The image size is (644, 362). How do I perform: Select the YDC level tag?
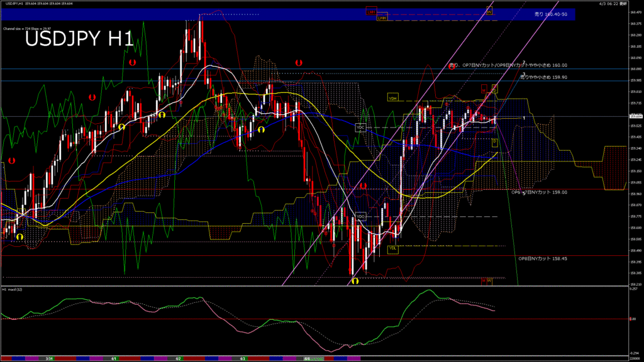361,127
